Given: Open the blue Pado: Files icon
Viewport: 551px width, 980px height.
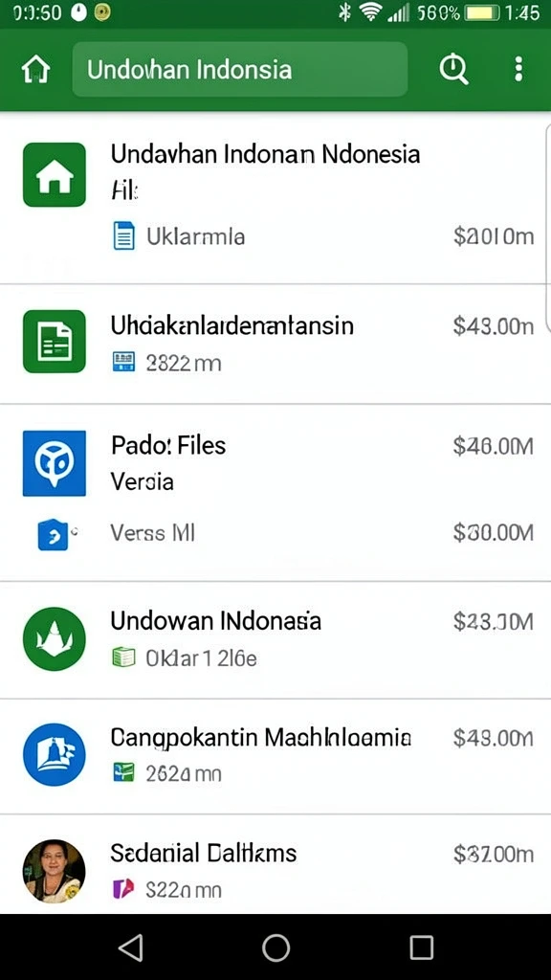Looking at the screenshot, I should tap(55, 463).
